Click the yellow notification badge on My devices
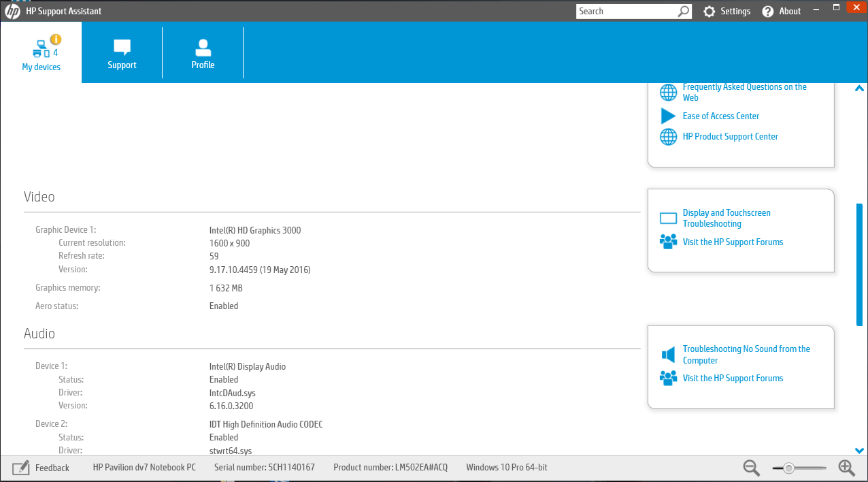The height and width of the screenshot is (482, 868). tap(56, 39)
